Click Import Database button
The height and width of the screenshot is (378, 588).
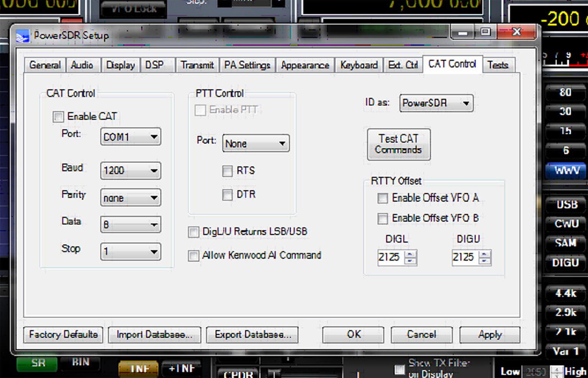[154, 335]
